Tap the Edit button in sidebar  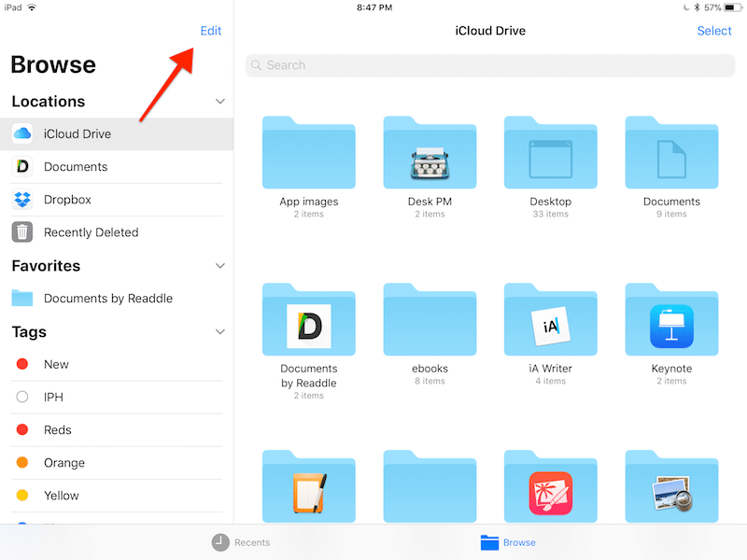[211, 31]
